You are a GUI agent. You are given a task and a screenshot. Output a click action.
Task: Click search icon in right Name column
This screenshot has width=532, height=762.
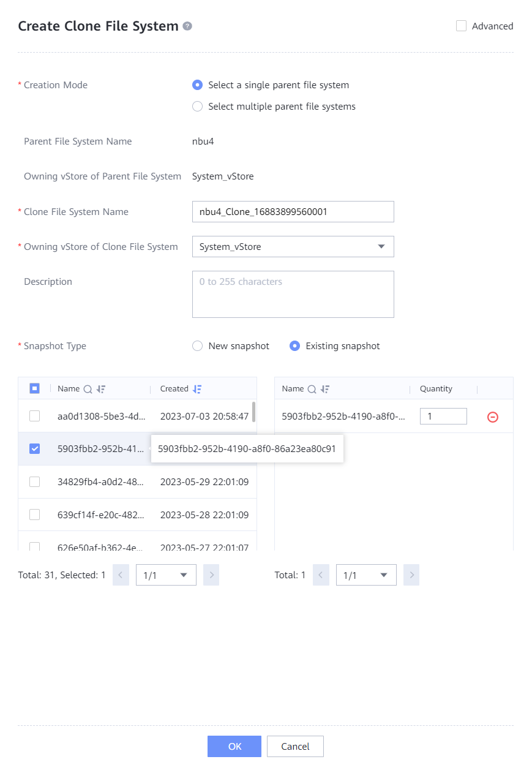pos(312,389)
